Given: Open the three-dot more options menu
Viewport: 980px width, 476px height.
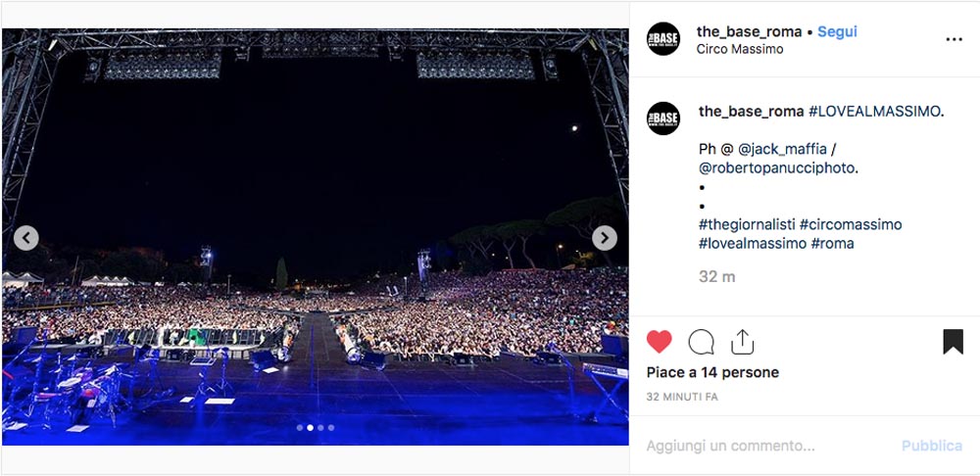Looking at the screenshot, I should click(954, 39).
